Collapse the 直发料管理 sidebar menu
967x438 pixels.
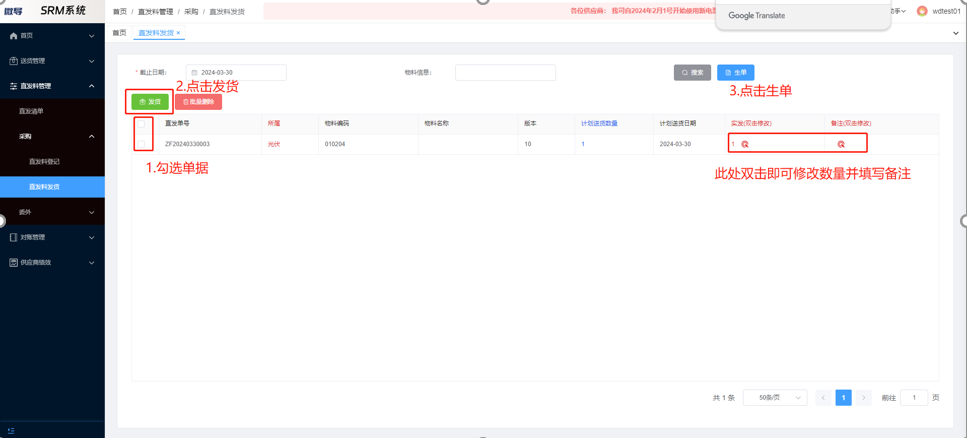click(92, 86)
